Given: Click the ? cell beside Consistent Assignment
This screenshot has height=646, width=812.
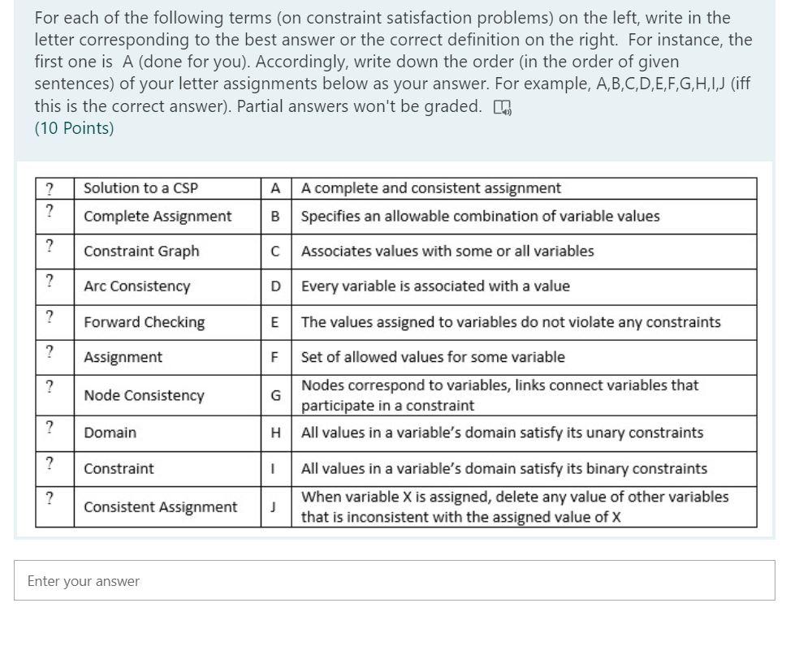Looking at the screenshot, I should point(54,503).
